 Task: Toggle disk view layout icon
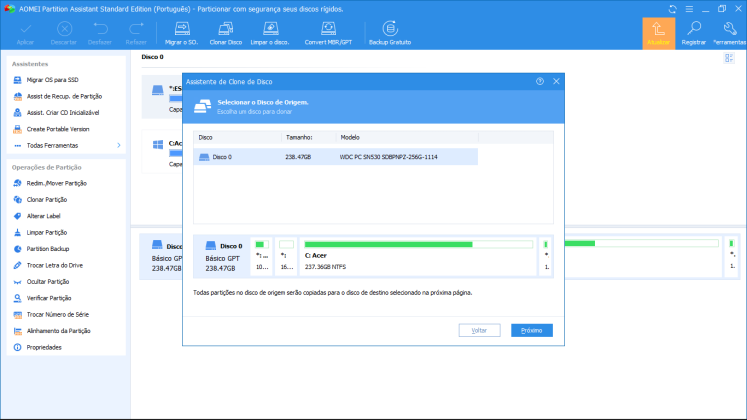(x=729, y=58)
